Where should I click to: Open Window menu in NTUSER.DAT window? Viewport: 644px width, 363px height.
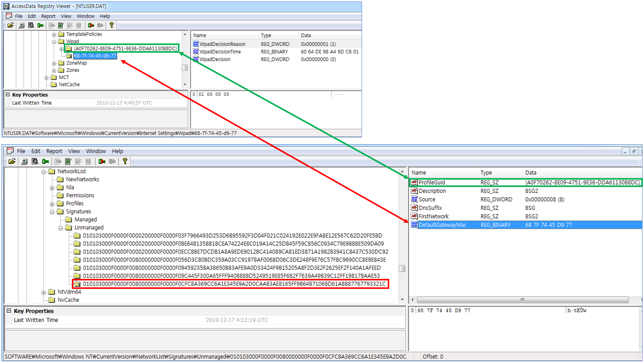(85, 16)
